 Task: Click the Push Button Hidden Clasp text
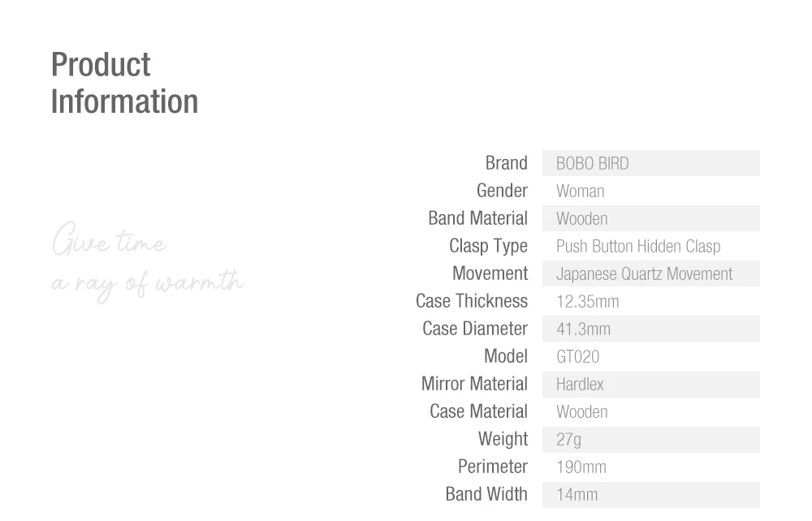tap(637, 247)
